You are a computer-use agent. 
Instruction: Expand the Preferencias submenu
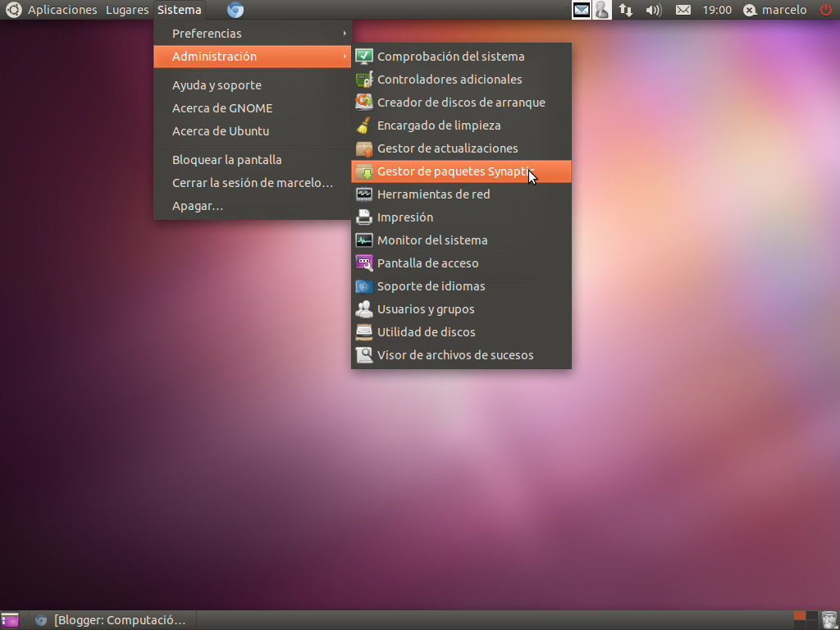[205, 34]
